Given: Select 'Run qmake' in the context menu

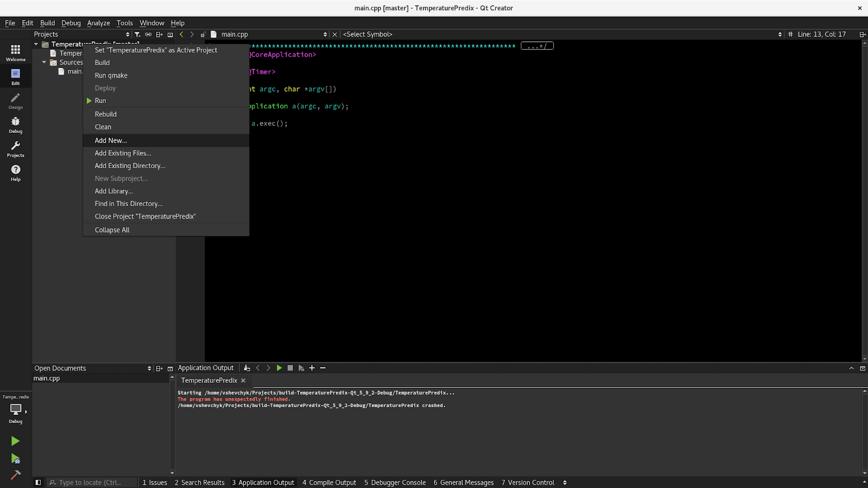Looking at the screenshot, I should [x=111, y=75].
